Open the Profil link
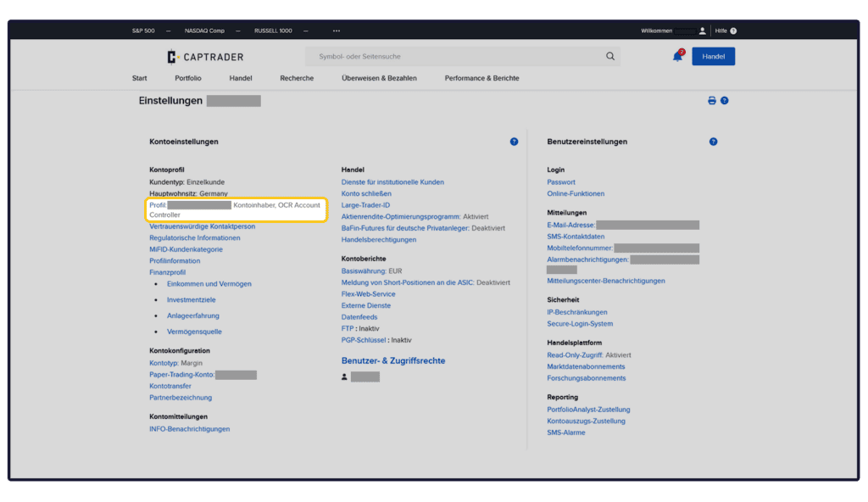 (x=157, y=205)
